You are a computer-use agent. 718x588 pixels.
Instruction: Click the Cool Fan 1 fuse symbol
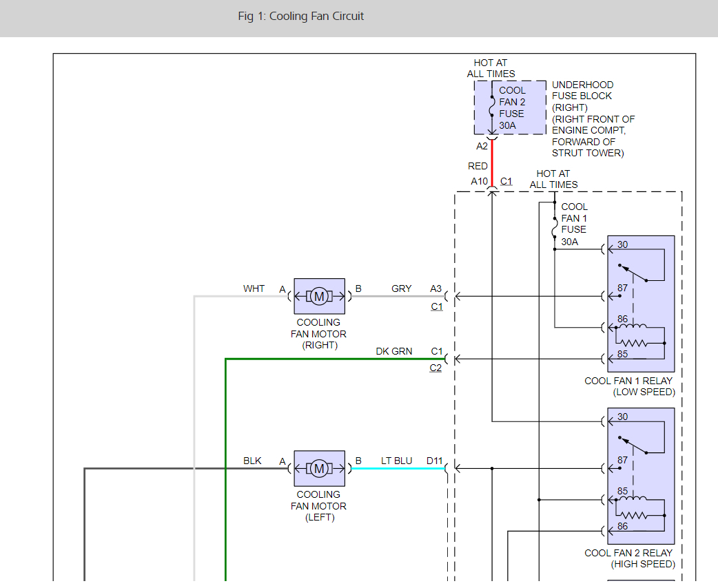click(555, 229)
